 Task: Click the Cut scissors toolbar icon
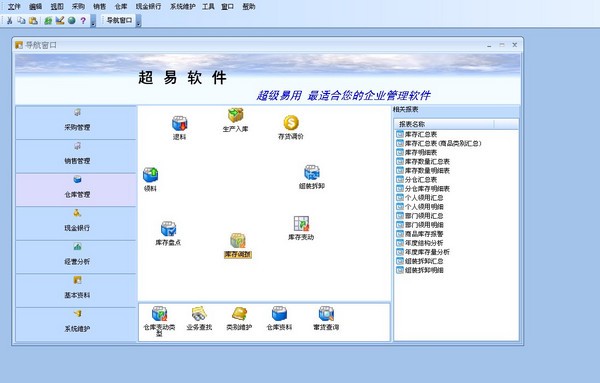(x=10, y=20)
